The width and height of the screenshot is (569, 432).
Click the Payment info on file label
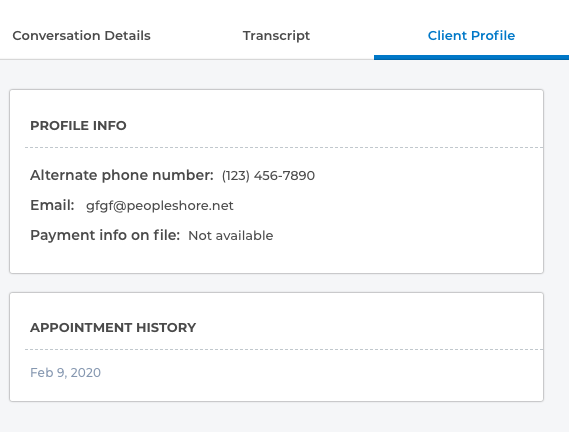tap(105, 235)
